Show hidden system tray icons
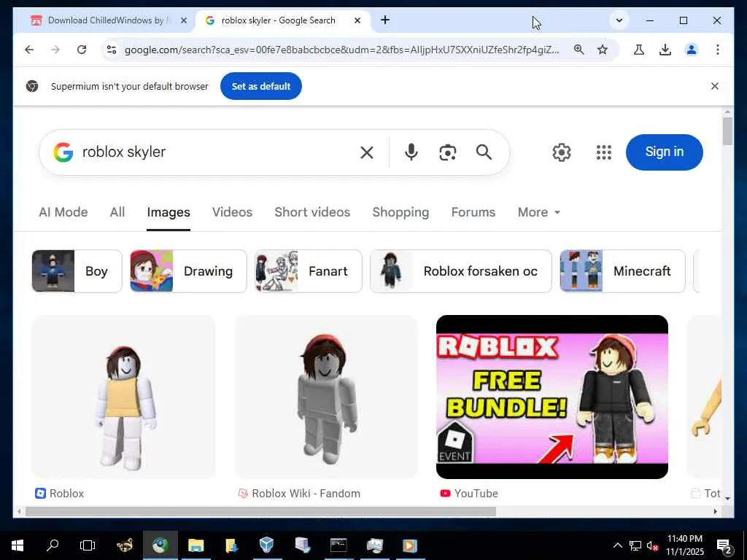This screenshot has width=747, height=560. [617, 545]
